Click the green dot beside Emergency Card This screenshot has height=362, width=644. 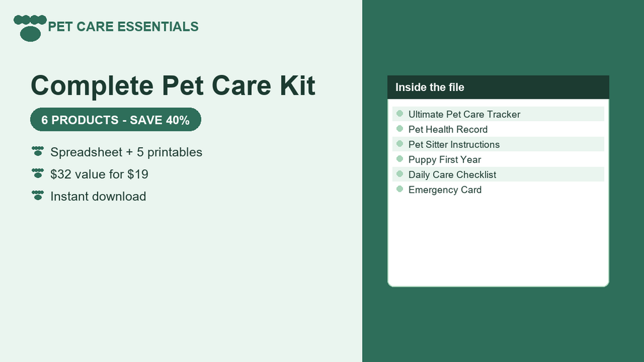click(400, 189)
